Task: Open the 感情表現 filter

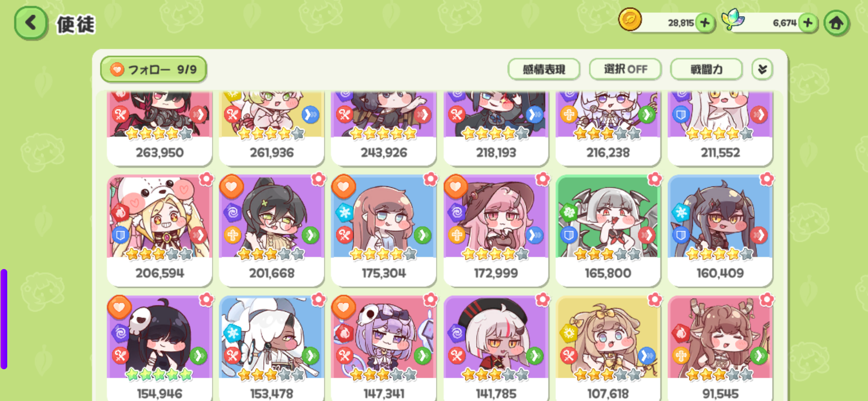Action: [544, 70]
